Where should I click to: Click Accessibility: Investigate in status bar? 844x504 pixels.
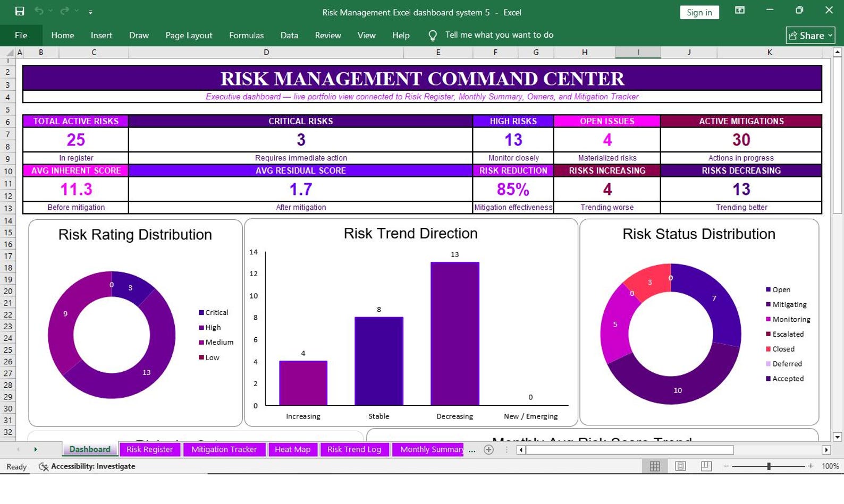pos(87,466)
